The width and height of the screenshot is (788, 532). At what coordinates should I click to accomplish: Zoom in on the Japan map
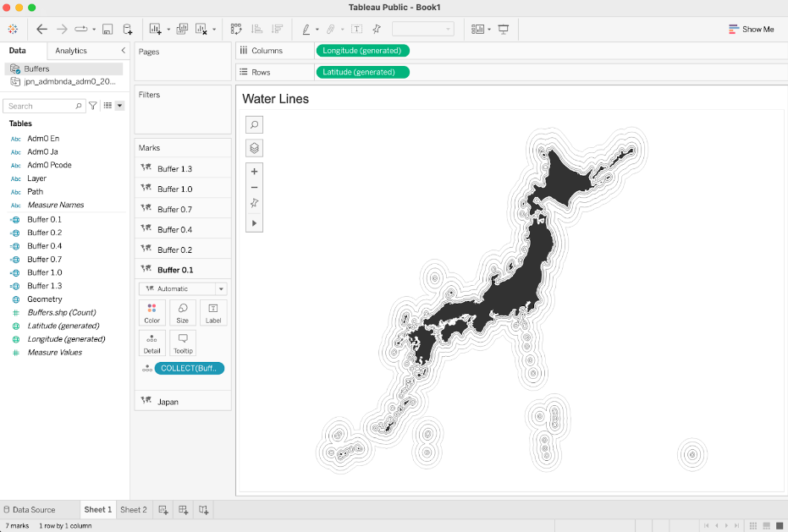tap(254, 172)
